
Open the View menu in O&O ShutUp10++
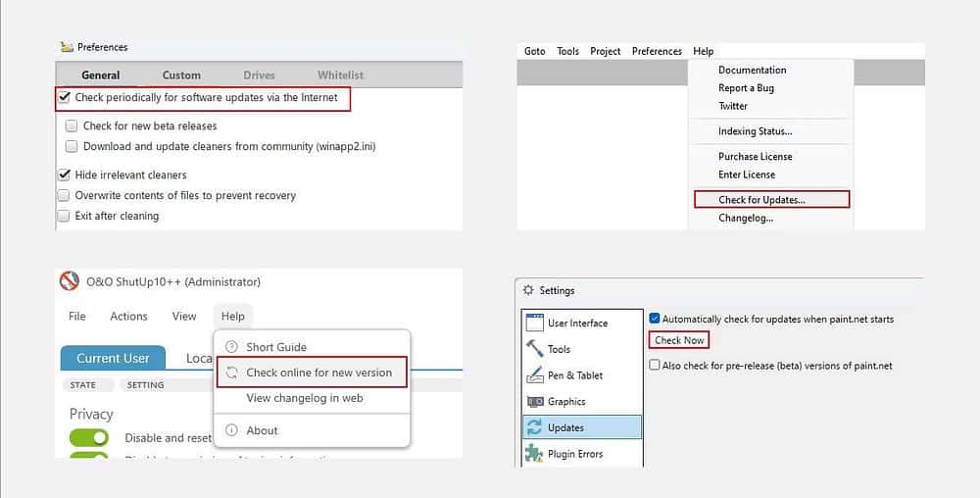tap(184, 317)
